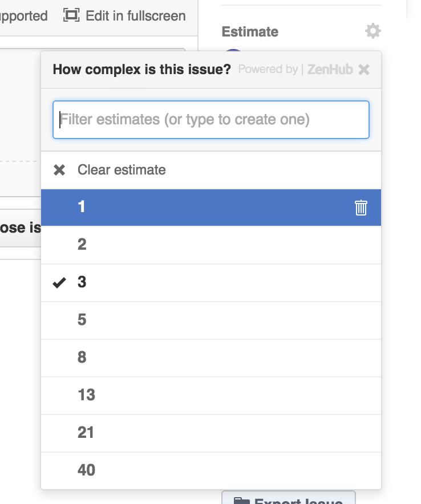This screenshot has height=504, width=421.
Task: Open the Estimate gear settings
Action: [373, 31]
